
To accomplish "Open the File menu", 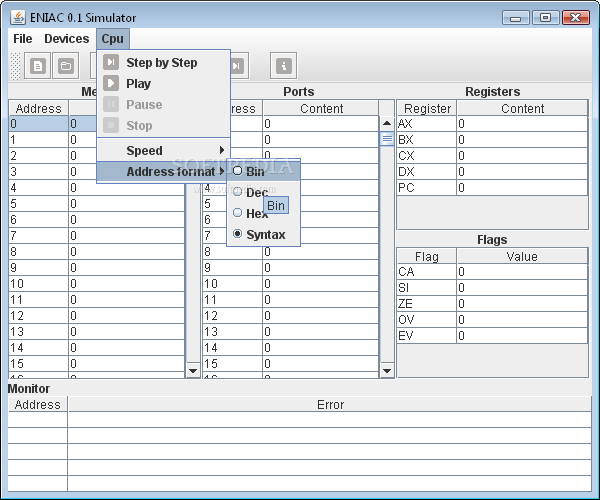I will click(x=23, y=39).
